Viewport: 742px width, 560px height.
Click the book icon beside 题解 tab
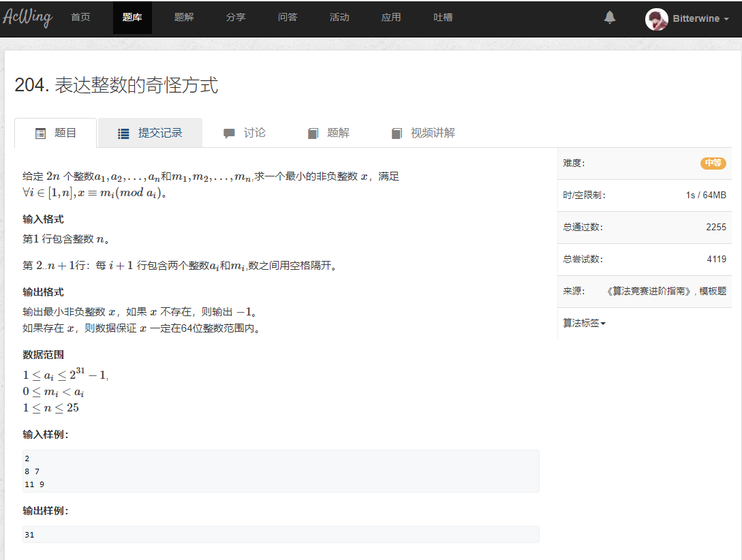313,133
